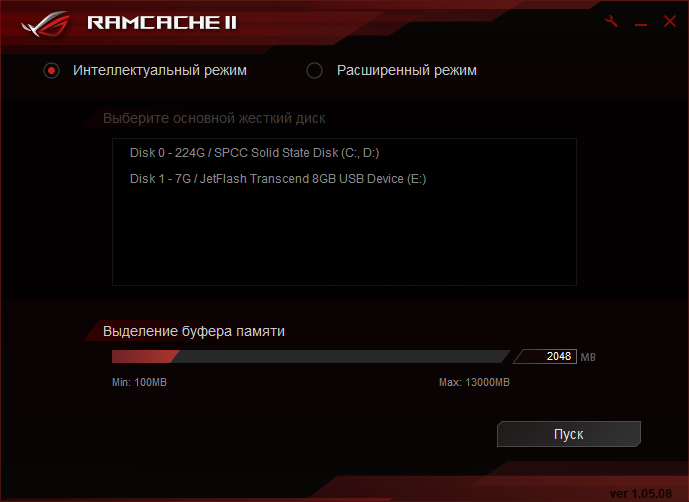Close the RAMCache II window
The height and width of the screenshot is (502, 689).
pos(670,21)
